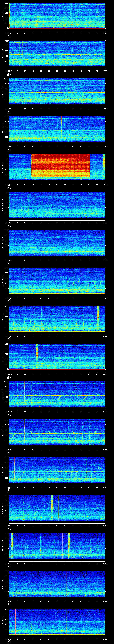Screen dimensions: 114x644
Task: Click the 20:08:00 start timestamp label
Action: pos(9,298)
